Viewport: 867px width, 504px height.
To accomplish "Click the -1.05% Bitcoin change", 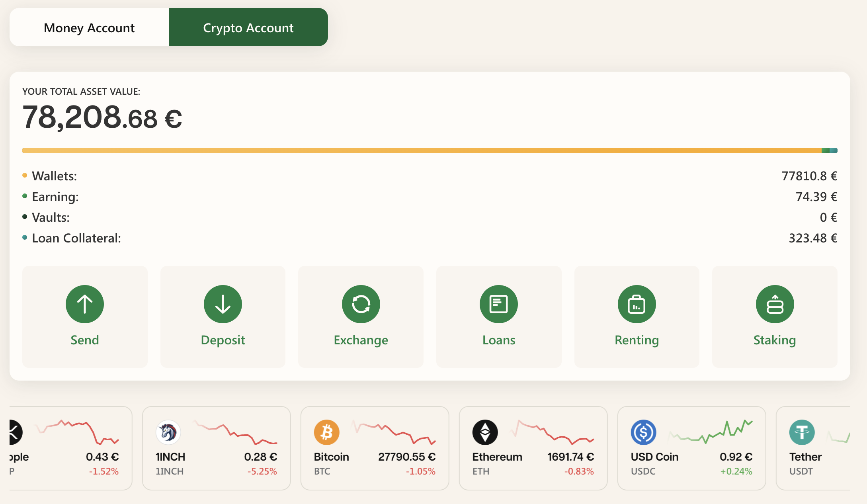I will [420, 471].
